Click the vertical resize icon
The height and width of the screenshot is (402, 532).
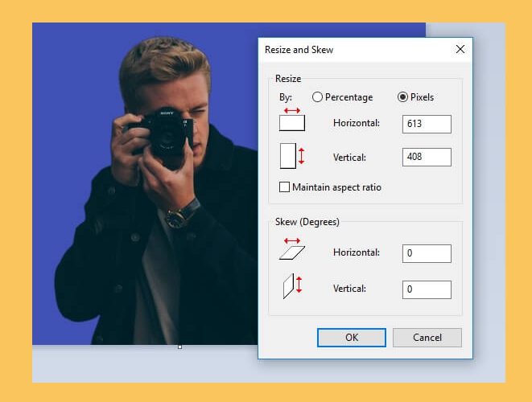pyautogui.click(x=292, y=156)
